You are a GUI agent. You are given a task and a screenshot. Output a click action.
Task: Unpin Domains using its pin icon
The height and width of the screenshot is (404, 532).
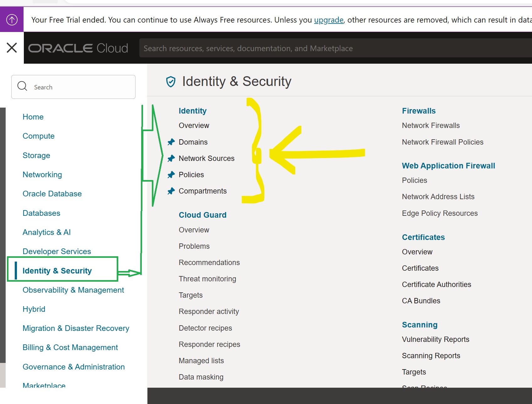tap(171, 142)
